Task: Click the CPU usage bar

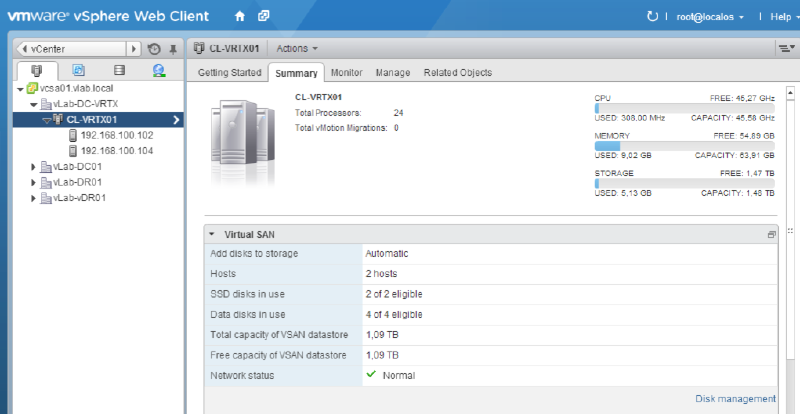Action: tap(684, 108)
